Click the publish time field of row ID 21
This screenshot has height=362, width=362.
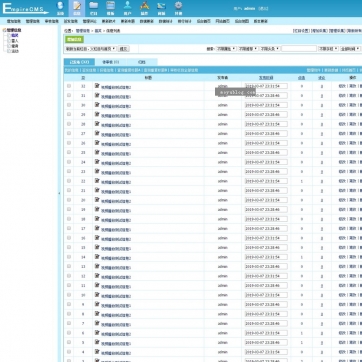pyautogui.click(x=266, y=191)
